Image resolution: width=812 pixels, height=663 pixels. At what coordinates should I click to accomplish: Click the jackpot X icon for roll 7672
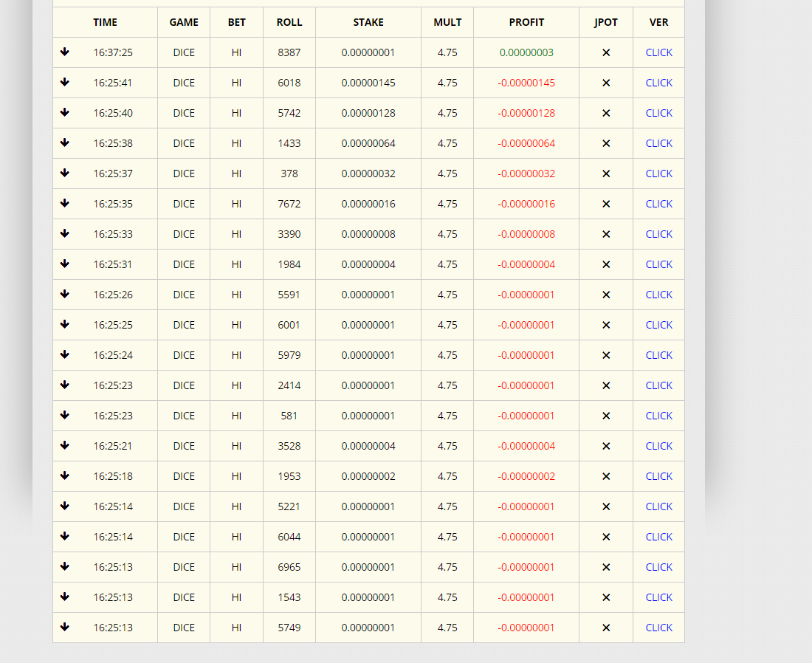606,204
